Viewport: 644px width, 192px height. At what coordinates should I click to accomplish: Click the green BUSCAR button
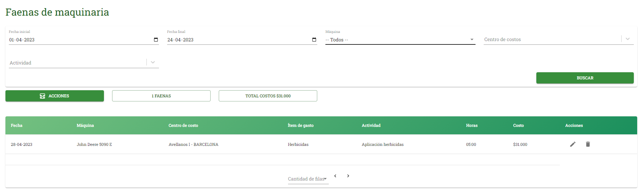click(585, 78)
